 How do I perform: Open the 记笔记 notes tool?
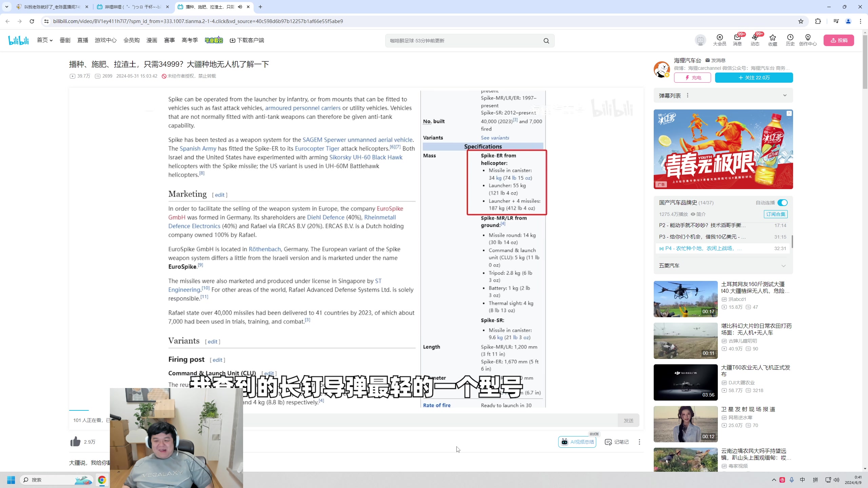(x=617, y=442)
